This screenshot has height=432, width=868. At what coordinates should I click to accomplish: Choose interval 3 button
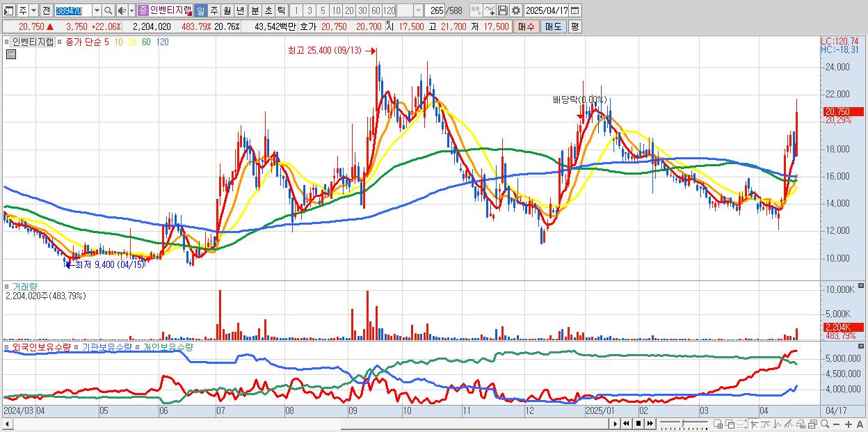click(x=310, y=10)
